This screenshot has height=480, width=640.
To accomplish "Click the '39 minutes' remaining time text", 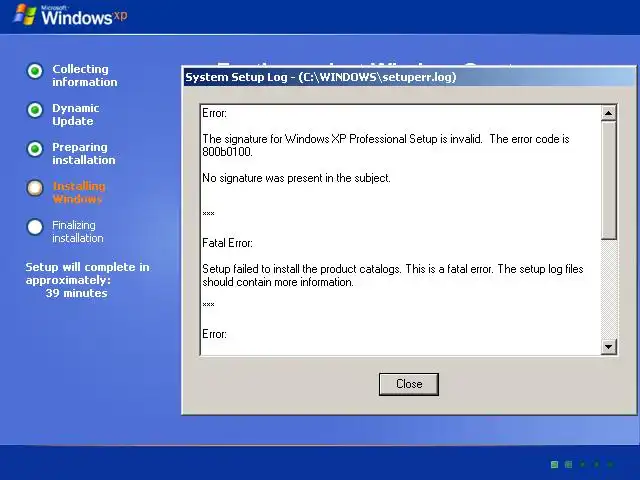I will (x=76, y=293).
